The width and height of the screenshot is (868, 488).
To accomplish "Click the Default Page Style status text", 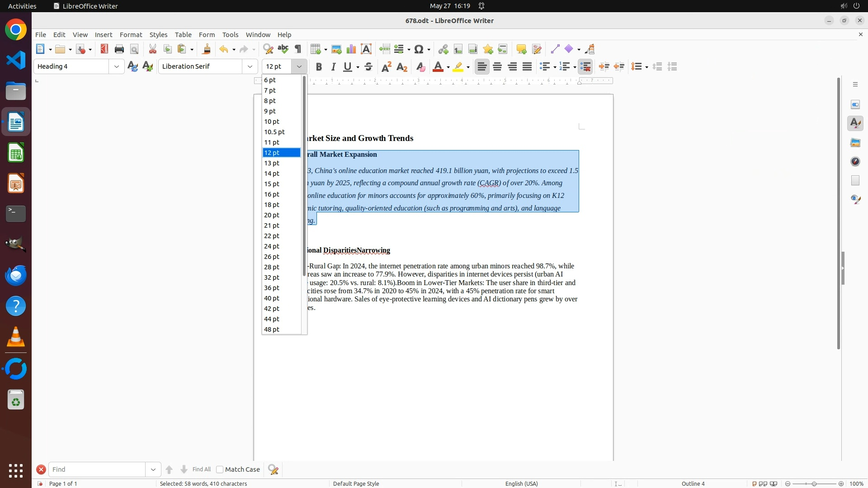I will 356,483.
